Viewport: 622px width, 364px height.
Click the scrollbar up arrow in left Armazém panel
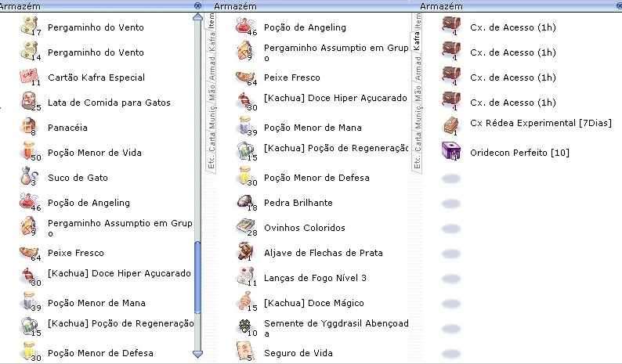(x=197, y=16)
